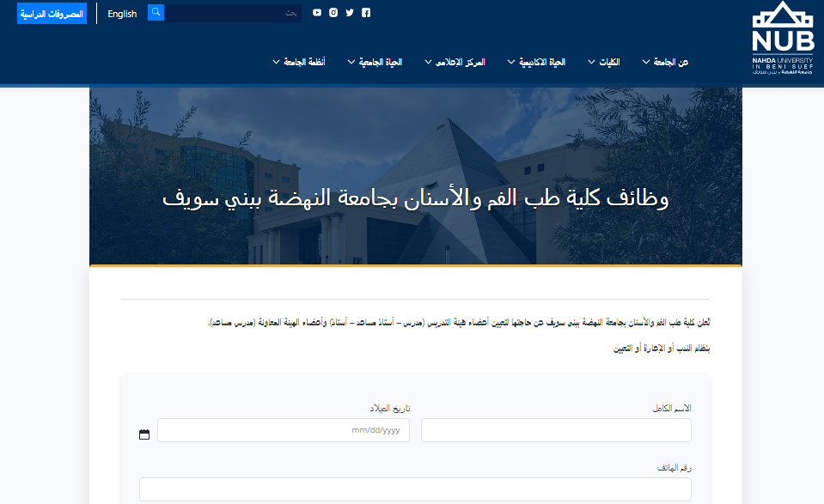824x504 pixels.
Task: Click the Twitter bird icon
Action: click(x=350, y=13)
